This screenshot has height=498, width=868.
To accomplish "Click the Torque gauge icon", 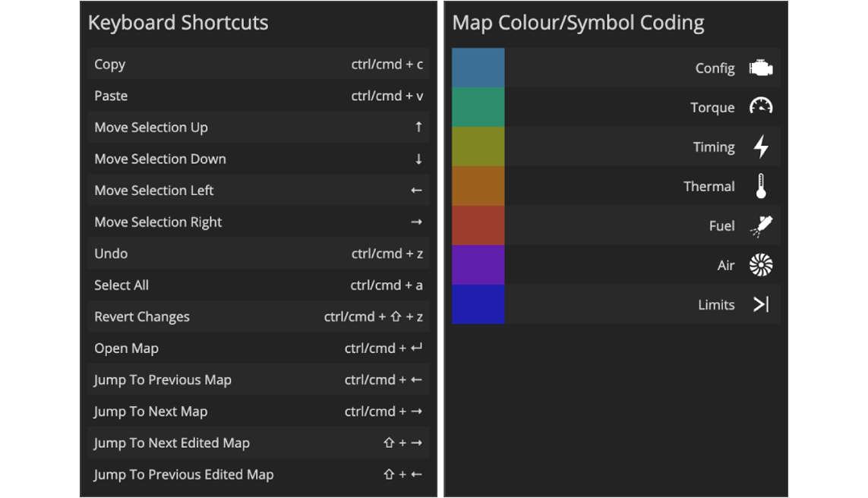I will tap(761, 107).
